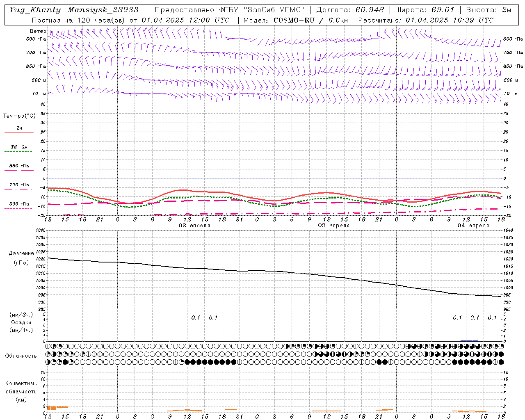Click the Рассчитано: 01.04.2025 16:39 UTC timestamp

tap(426, 20)
